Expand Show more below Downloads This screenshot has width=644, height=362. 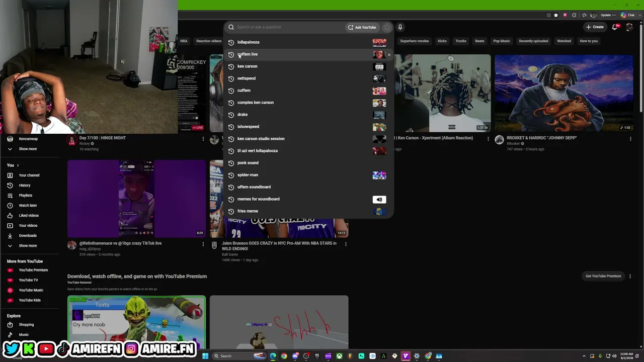coord(28,246)
